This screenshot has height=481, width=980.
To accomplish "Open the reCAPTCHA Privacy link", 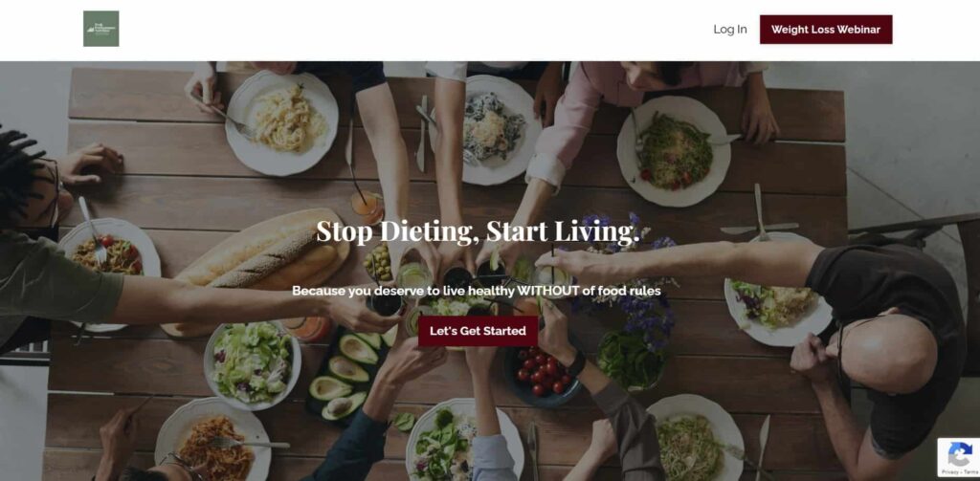I will [950, 472].
